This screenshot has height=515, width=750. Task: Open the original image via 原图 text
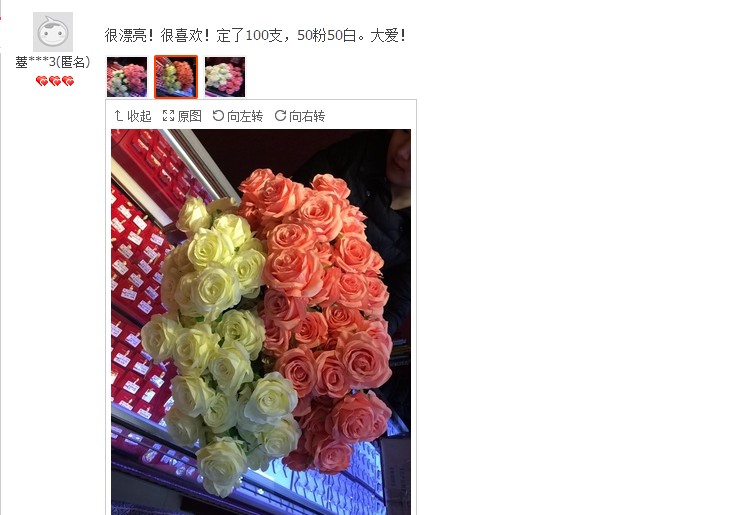coord(189,116)
